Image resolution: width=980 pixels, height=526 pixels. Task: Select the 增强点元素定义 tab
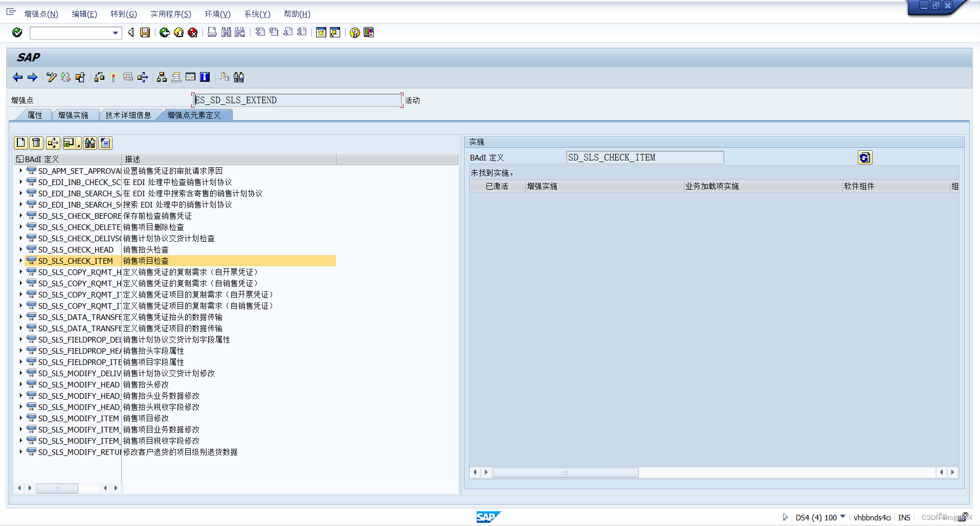pyautogui.click(x=194, y=115)
